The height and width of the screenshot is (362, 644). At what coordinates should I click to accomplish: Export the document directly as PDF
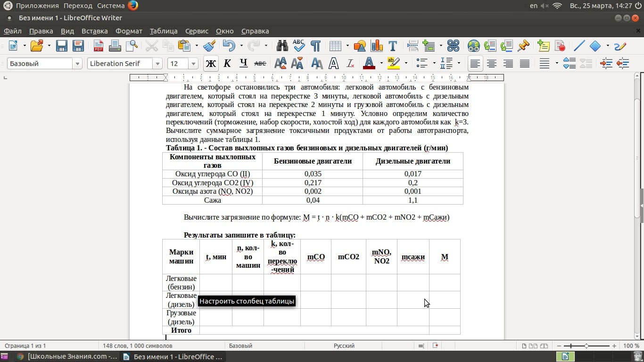coord(99,46)
